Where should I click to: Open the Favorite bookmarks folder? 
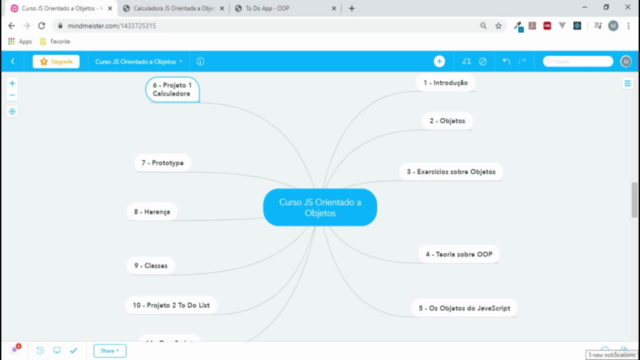point(55,41)
